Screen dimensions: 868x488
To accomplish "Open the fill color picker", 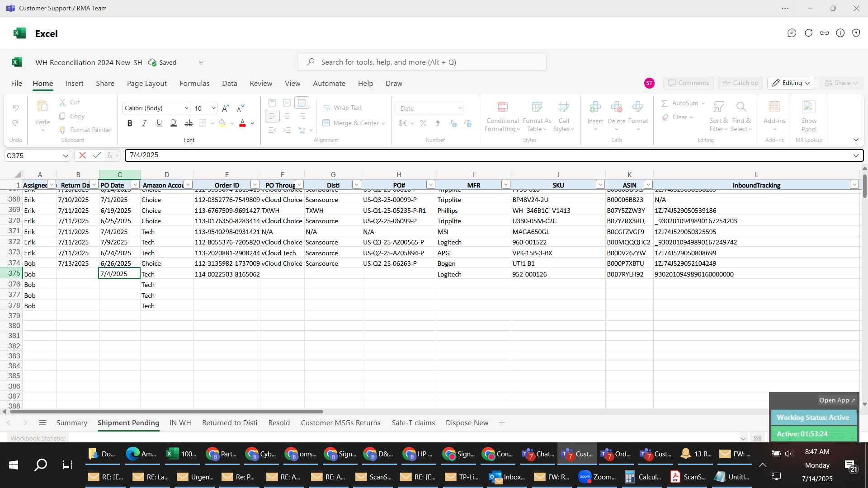I will (x=232, y=123).
